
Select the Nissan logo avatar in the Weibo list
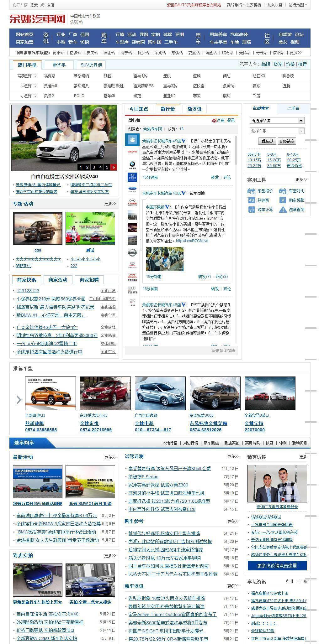click(132, 252)
